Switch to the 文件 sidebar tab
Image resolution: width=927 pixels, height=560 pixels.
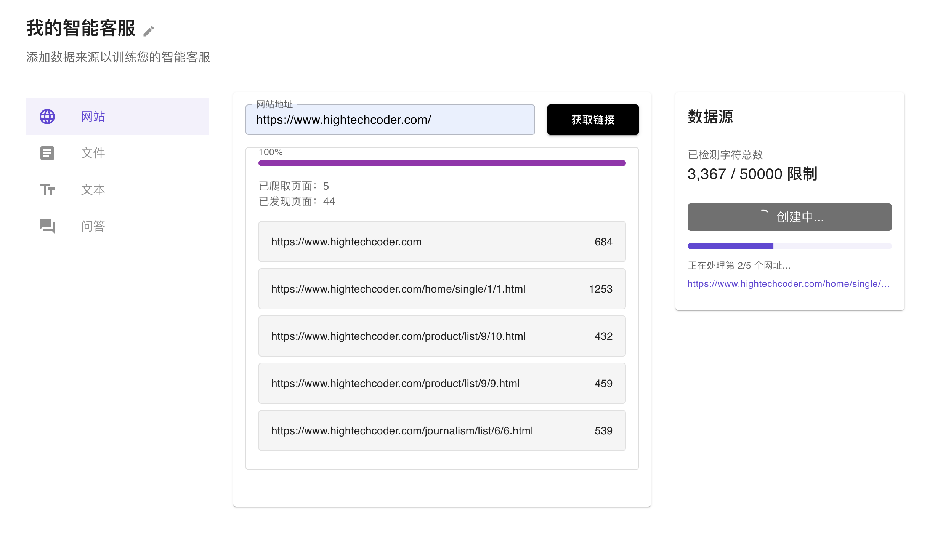[x=117, y=153]
